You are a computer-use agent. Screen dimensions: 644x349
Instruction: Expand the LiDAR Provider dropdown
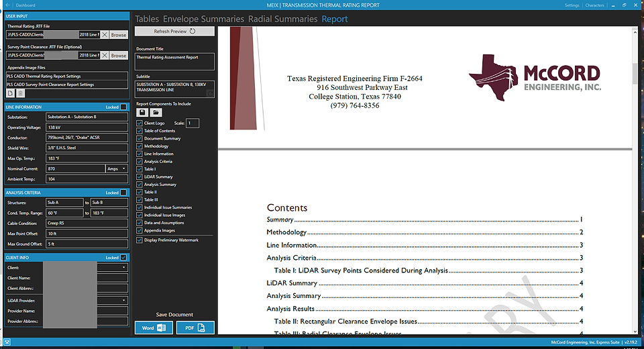coord(124,300)
